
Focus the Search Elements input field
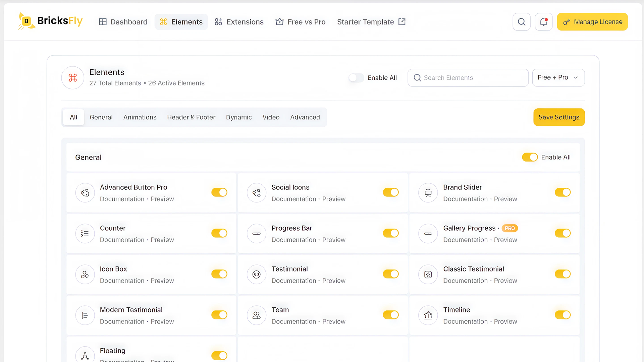coord(468,78)
